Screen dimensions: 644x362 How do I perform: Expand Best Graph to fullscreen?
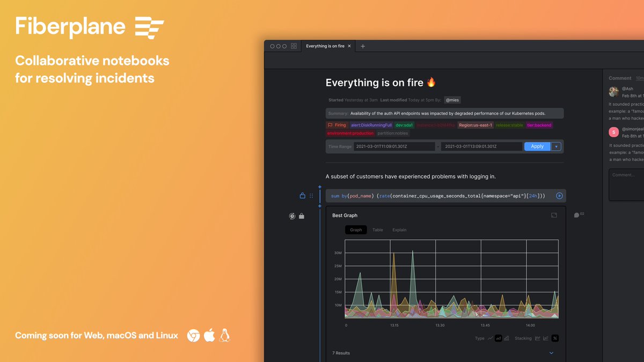[x=554, y=215]
